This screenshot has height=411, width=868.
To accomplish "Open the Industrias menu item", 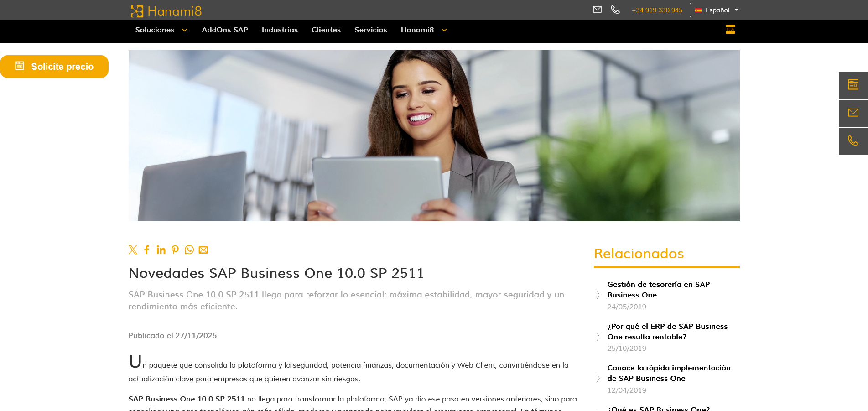I will [280, 30].
